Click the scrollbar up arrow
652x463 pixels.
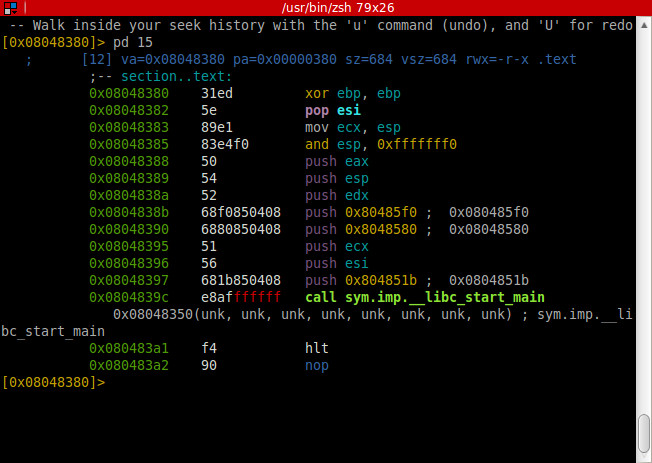(x=644, y=25)
